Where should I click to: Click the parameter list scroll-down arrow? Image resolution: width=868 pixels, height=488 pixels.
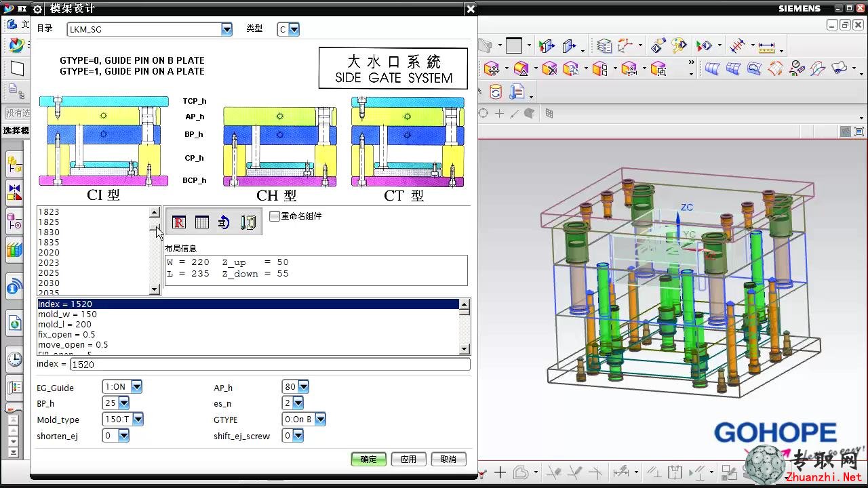tap(465, 349)
